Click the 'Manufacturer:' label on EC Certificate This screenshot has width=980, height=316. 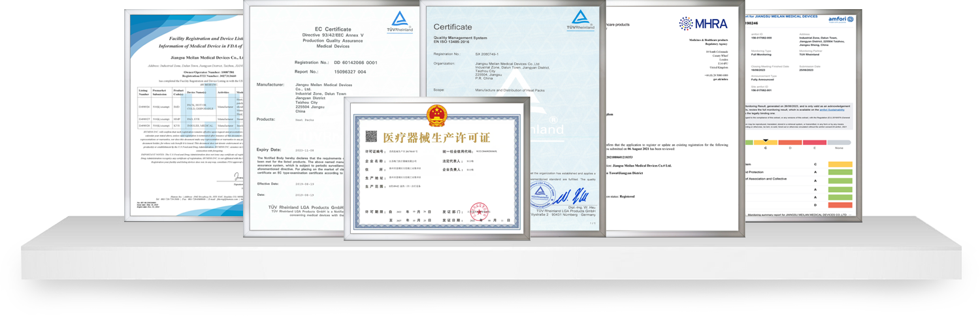[x=270, y=84]
